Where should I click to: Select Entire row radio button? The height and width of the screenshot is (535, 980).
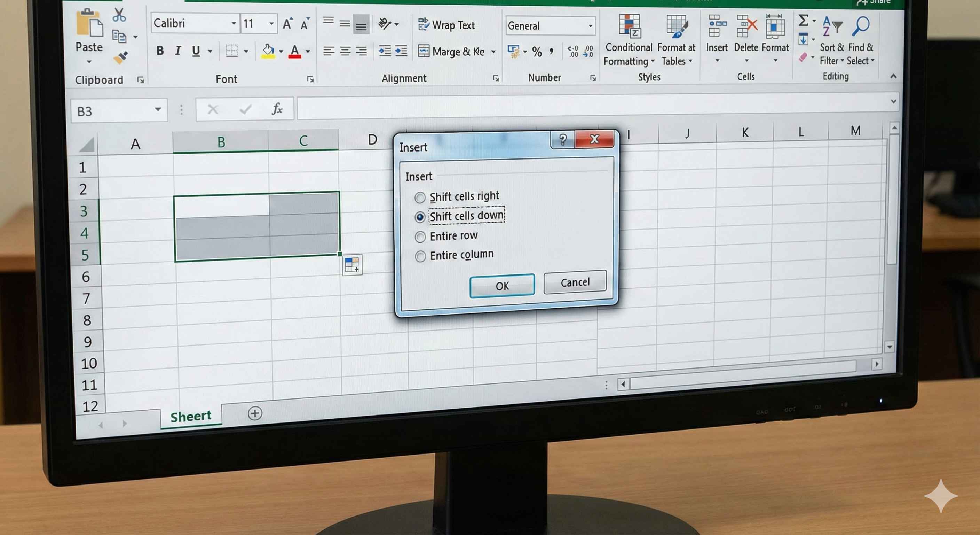[x=420, y=237]
